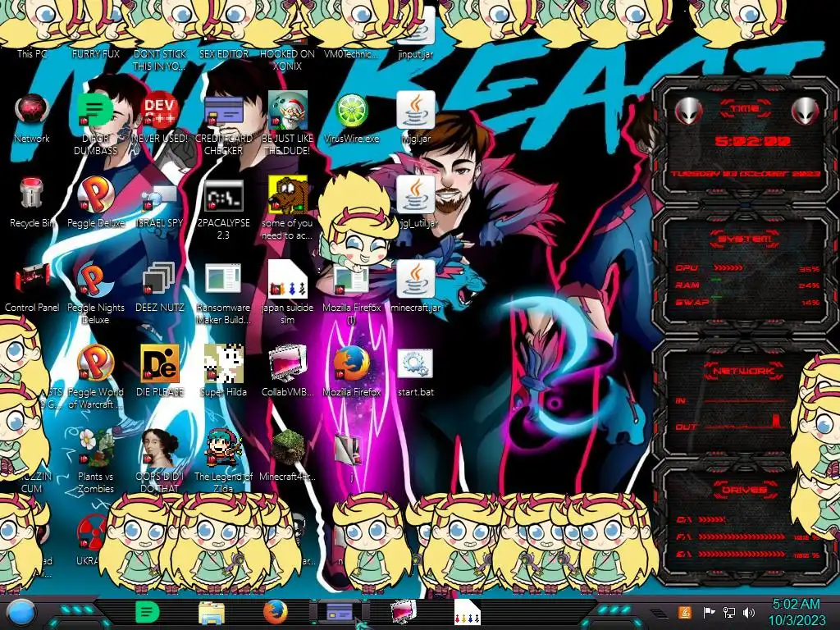Click the RAM usage row in the widget
Image resolution: width=840 pixels, height=630 pixels.
747,285
